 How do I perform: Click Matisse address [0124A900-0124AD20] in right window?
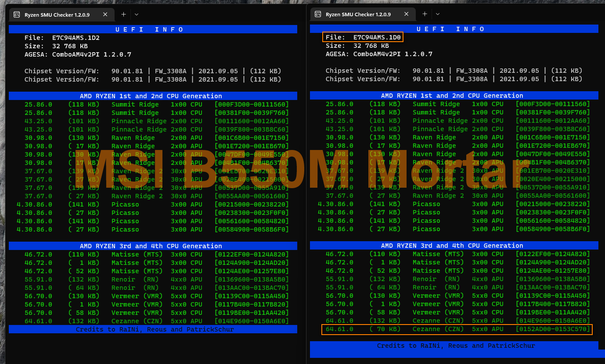click(x=553, y=262)
